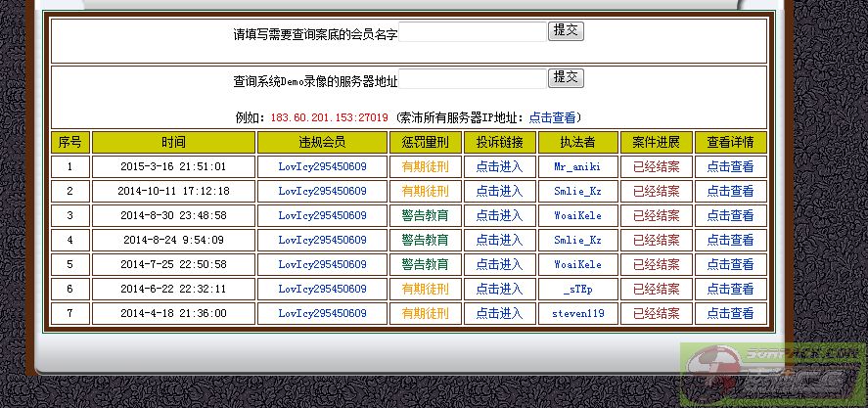Open 点击进入 complaint link in row 6
868x408 pixels.
click(x=499, y=289)
